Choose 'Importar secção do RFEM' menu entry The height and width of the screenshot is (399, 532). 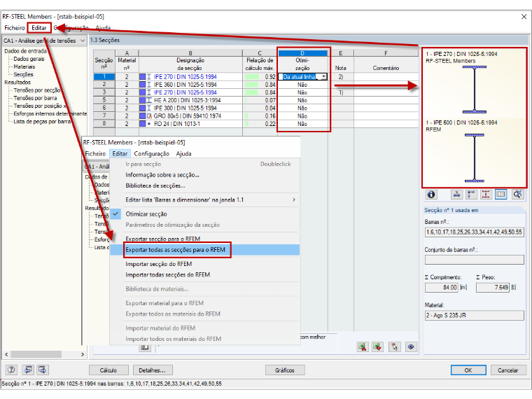[x=158, y=264]
